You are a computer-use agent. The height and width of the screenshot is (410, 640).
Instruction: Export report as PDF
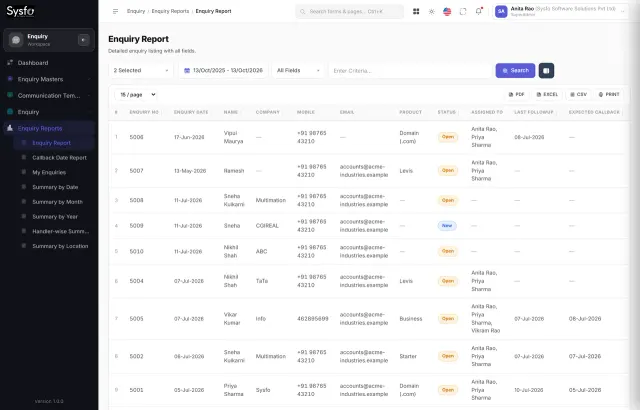(x=516, y=94)
